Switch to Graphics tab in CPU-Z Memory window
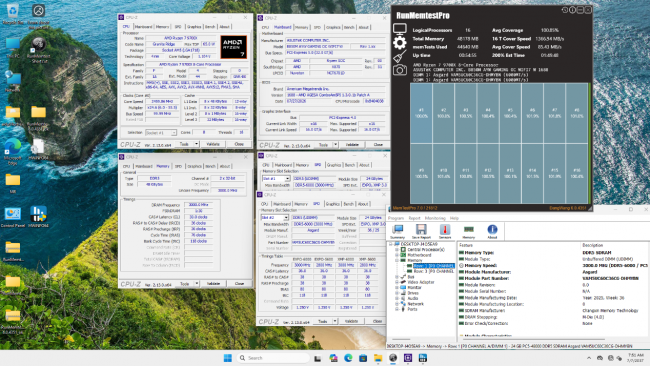650x366 pixels. pos(194,166)
